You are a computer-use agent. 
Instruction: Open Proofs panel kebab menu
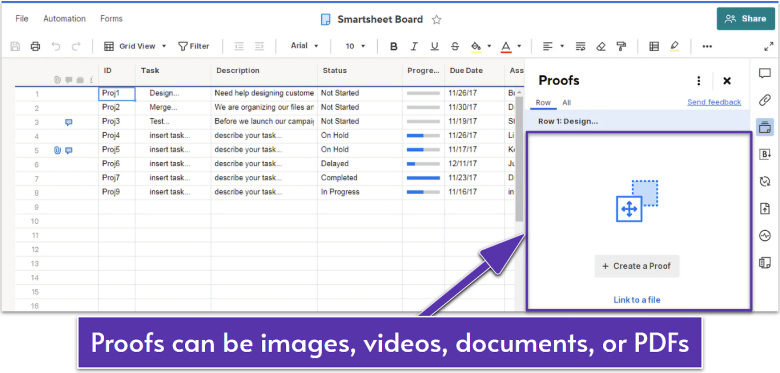click(x=699, y=81)
